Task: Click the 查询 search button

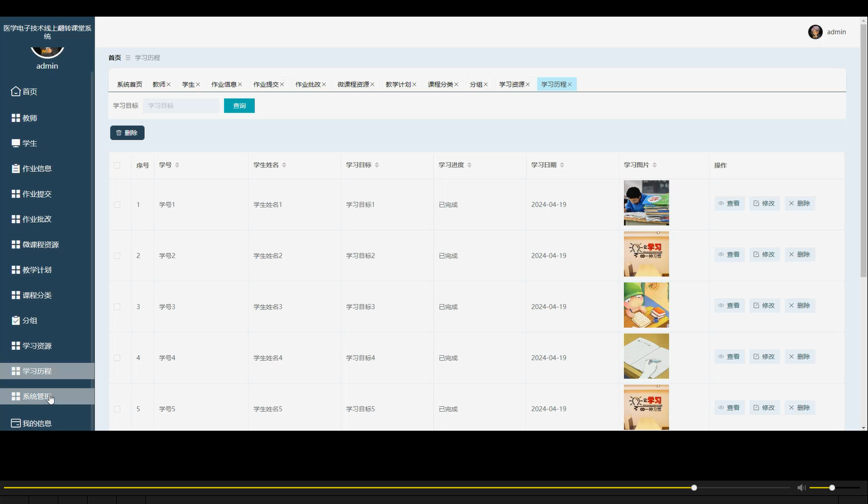Action: 239,105
